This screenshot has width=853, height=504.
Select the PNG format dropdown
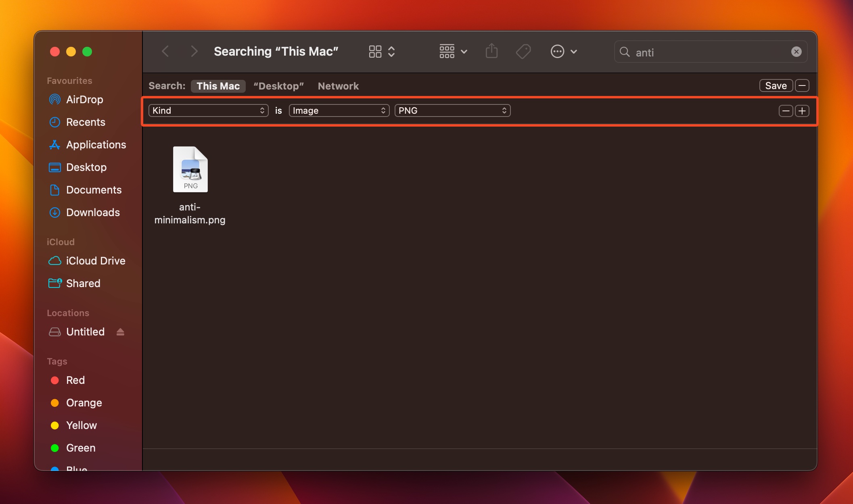coord(453,110)
